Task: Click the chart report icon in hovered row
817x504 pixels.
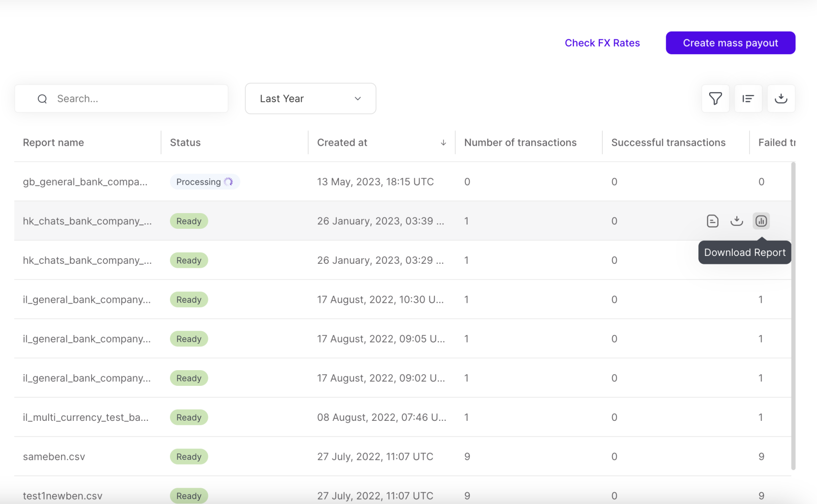Action: [x=761, y=221]
